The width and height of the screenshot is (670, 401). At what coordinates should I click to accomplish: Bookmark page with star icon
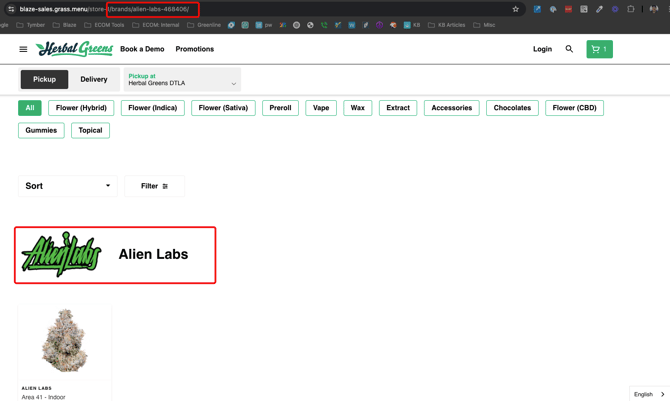point(516,9)
